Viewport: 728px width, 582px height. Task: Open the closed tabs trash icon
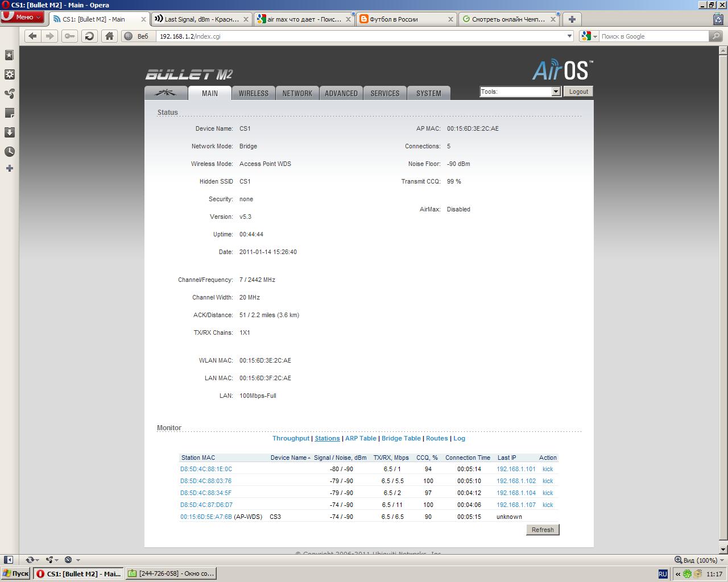pos(718,19)
